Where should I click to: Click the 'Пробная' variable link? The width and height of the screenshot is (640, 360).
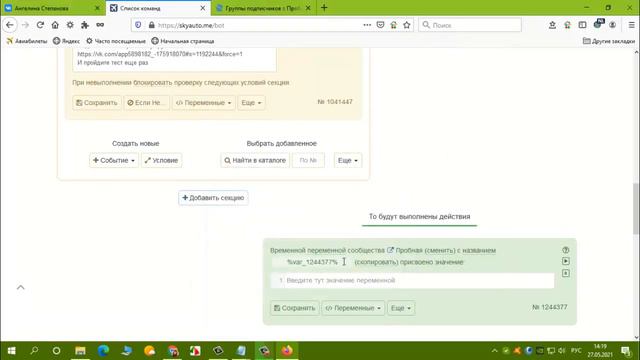(x=409, y=250)
